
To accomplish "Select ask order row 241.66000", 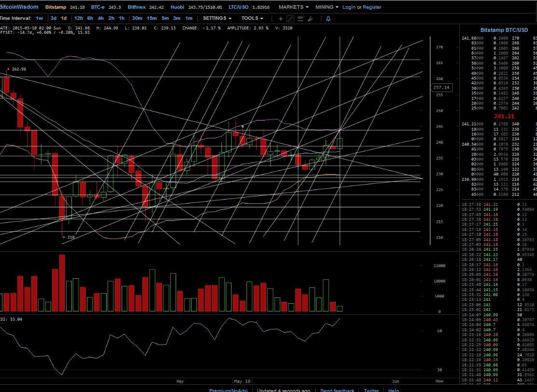I will point(499,38).
